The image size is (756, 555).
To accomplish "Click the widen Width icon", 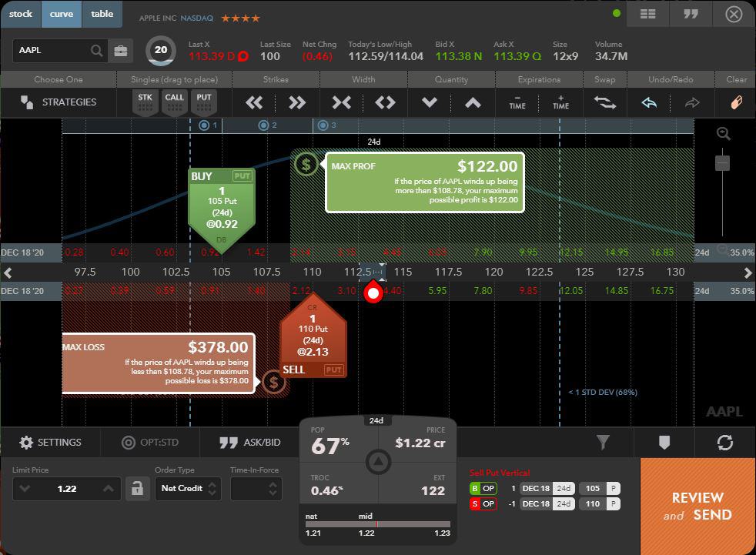I will [x=386, y=102].
